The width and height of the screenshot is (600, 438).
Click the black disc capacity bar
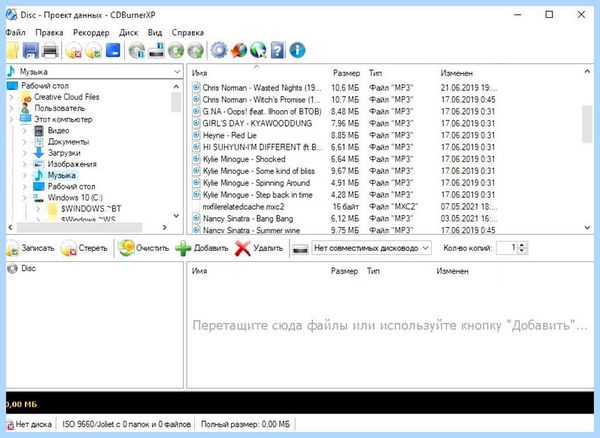300,402
